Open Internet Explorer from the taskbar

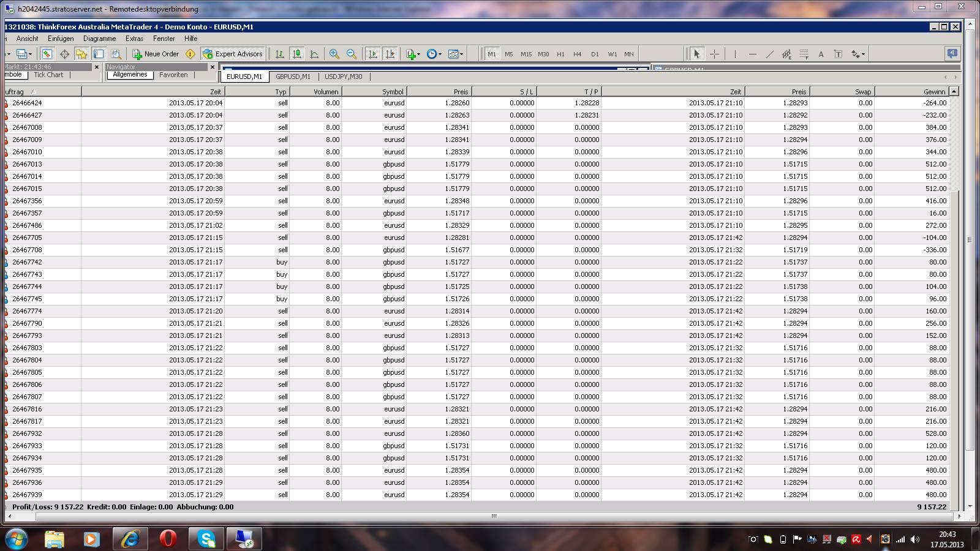(x=130, y=539)
